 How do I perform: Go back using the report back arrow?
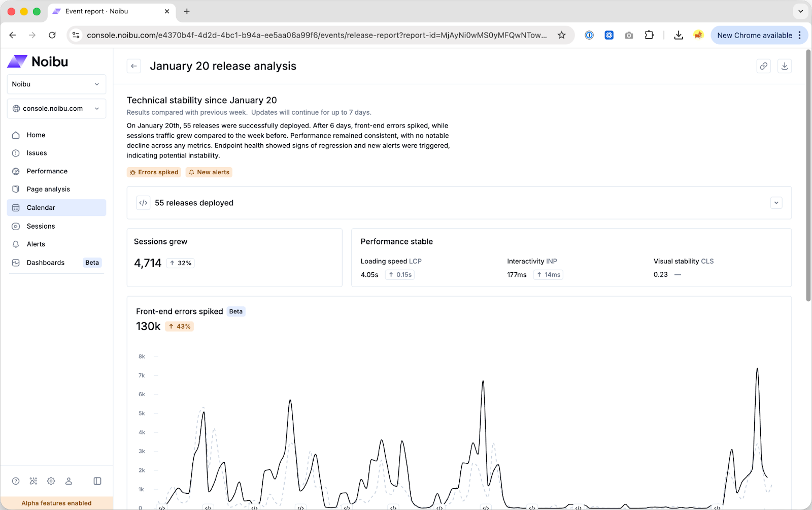point(134,66)
